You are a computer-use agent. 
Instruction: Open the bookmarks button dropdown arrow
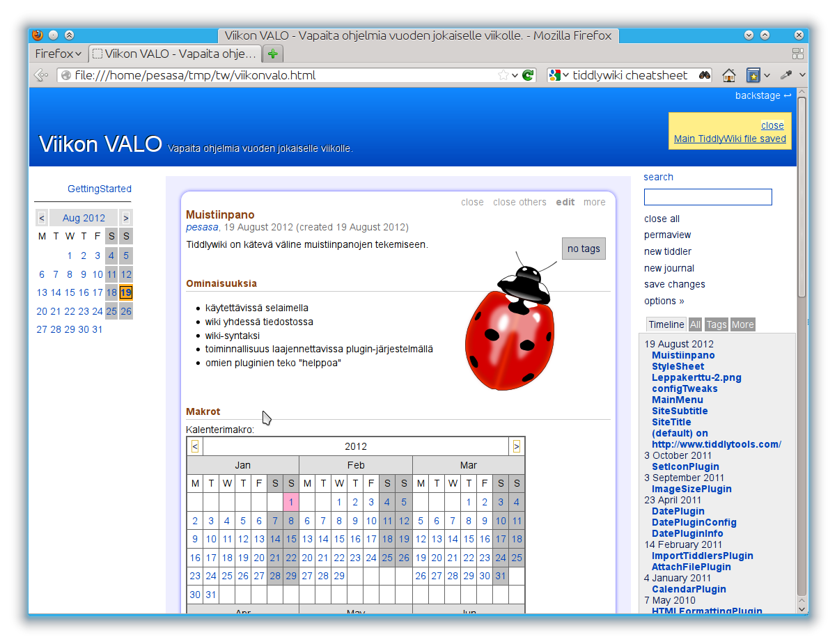pyautogui.click(x=767, y=75)
